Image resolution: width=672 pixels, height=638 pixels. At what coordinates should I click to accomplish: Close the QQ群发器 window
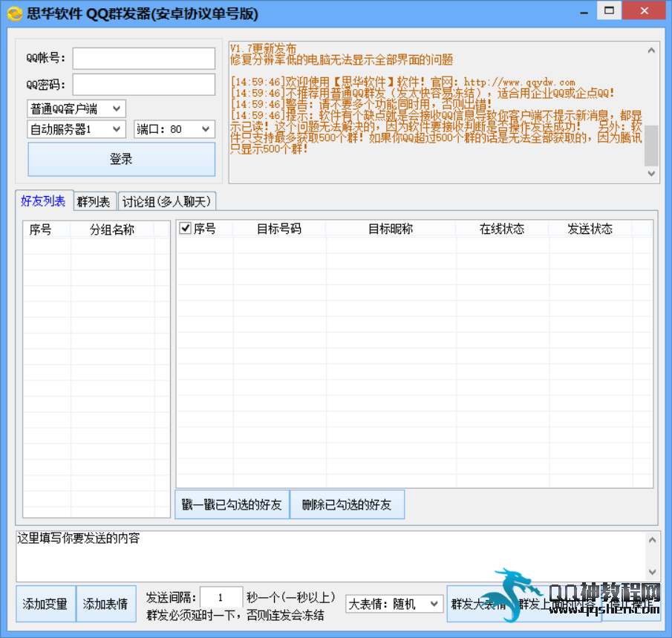[x=644, y=10]
